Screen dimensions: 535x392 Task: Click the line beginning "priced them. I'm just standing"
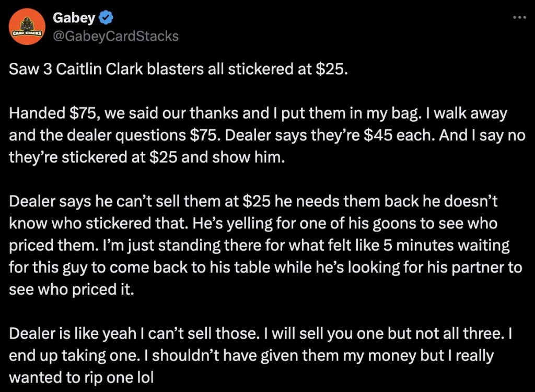[x=259, y=245]
